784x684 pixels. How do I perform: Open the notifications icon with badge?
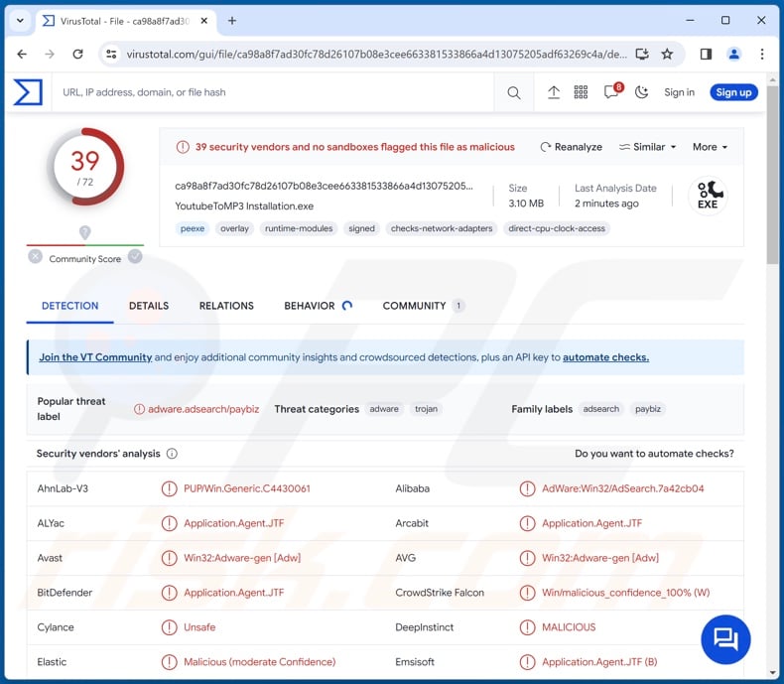612,91
